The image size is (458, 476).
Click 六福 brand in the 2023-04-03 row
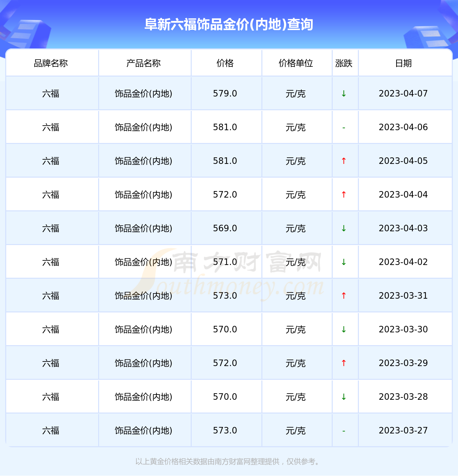pos(51,228)
